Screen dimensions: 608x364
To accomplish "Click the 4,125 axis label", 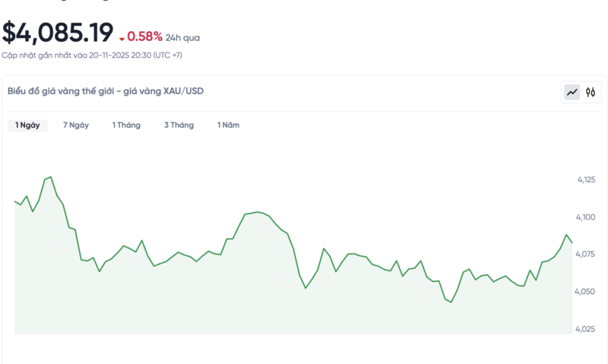I will coord(586,180).
